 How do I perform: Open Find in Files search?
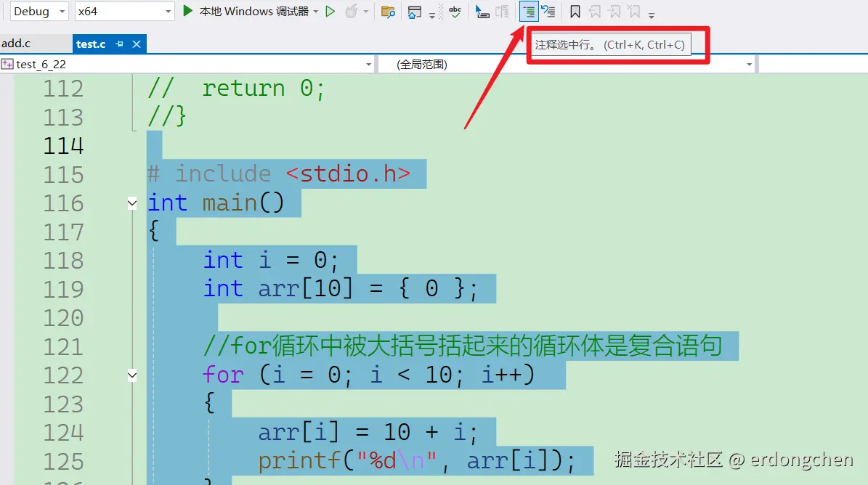click(x=389, y=11)
